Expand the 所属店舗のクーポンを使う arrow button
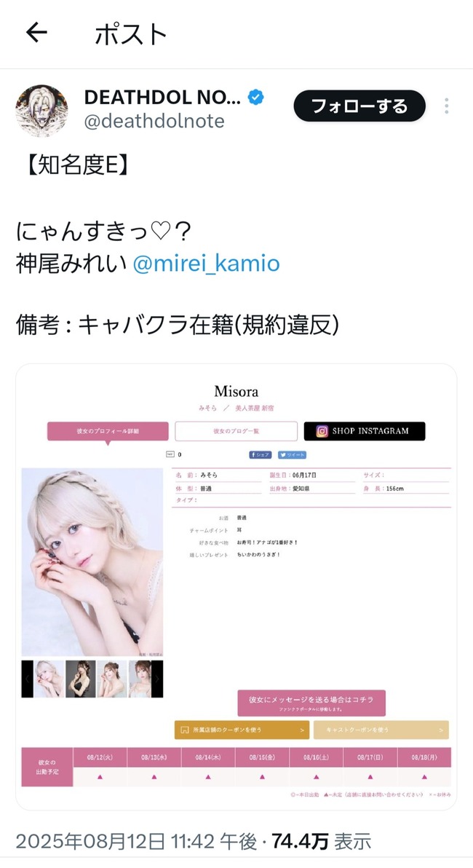This screenshot has width=473, height=868. tap(242, 730)
